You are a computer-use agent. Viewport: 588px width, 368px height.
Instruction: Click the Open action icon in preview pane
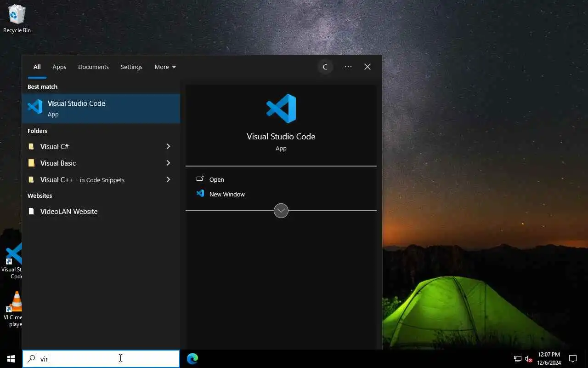[x=200, y=179]
